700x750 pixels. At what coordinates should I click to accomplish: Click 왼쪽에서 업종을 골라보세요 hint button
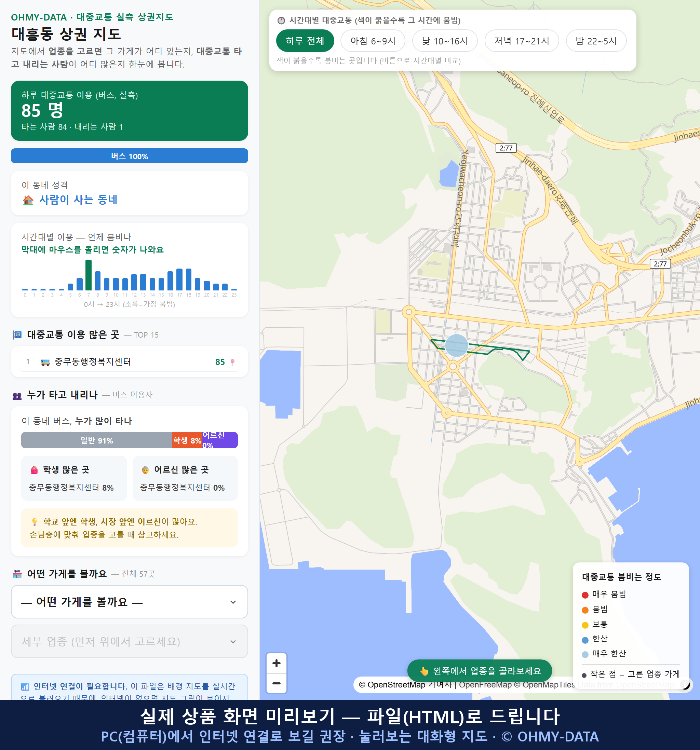(479, 670)
